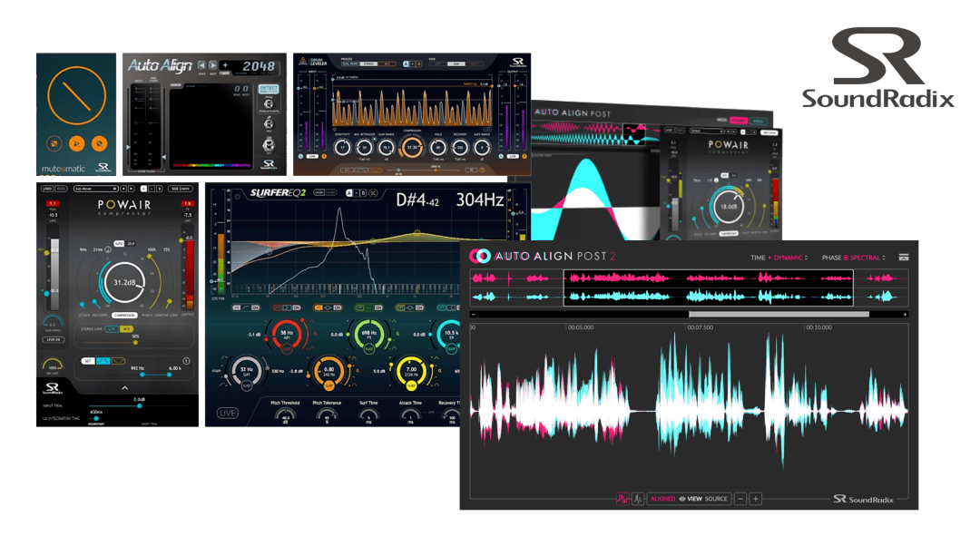980x536 pixels.
Task: Click the middle orange Muteomatic button
Action: [x=76, y=143]
